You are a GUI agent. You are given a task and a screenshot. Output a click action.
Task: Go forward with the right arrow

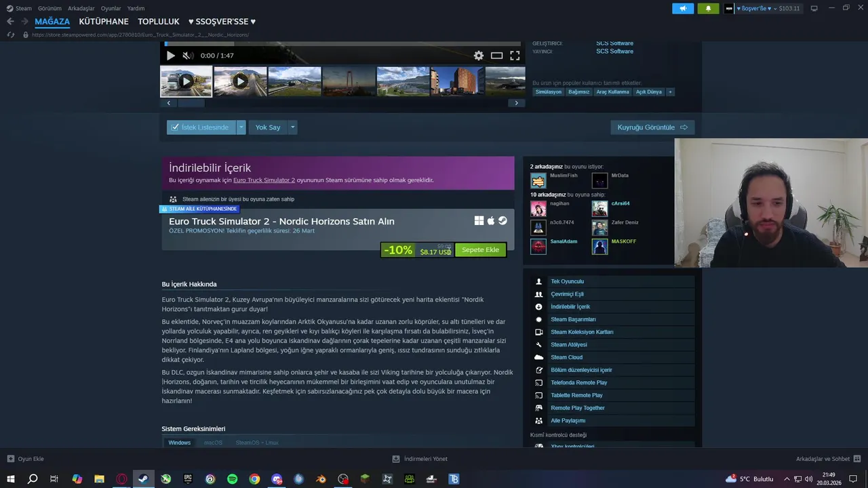coord(24,22)
